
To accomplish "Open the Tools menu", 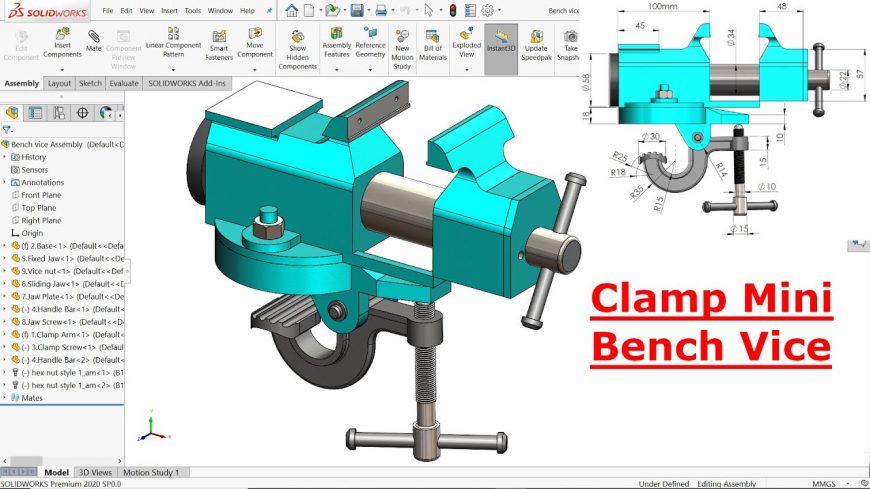I will [193, 11].
